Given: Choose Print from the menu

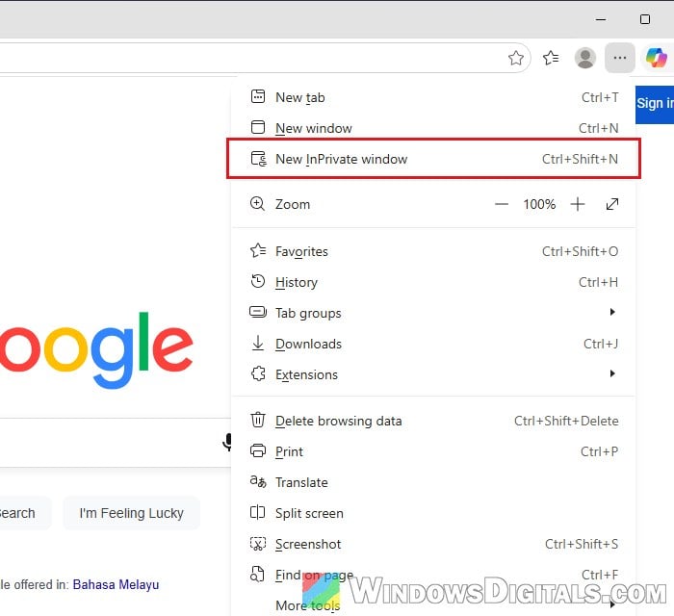Looking at the screenshot, I should (434, 451).
